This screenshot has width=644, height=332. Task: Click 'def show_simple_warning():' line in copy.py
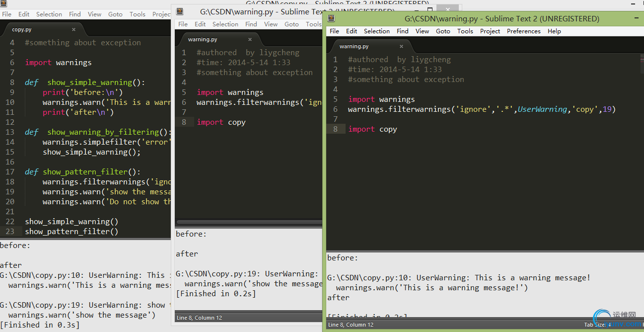coord(85,83)
